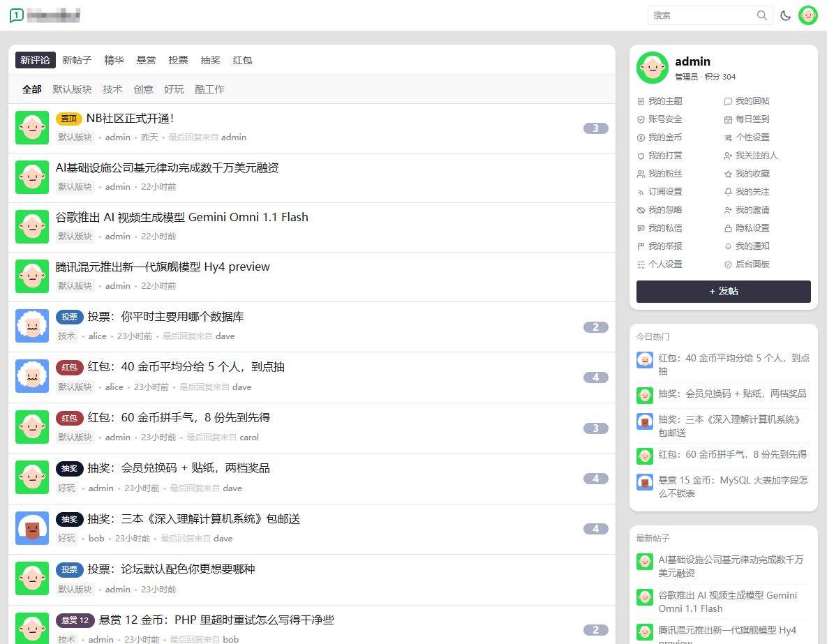The height and width of the screenshot is (644, 827).
Task: Open 隐私设置 privacy settings
Action: 747,228
